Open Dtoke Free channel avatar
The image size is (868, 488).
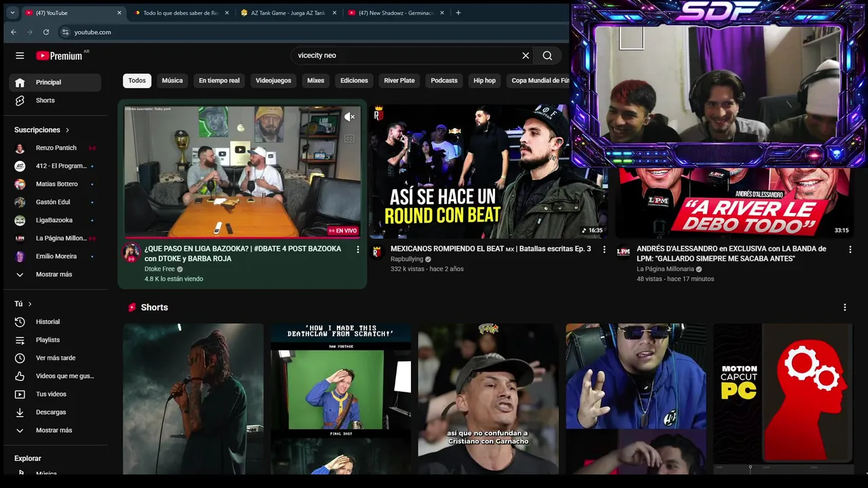point(132,253)
